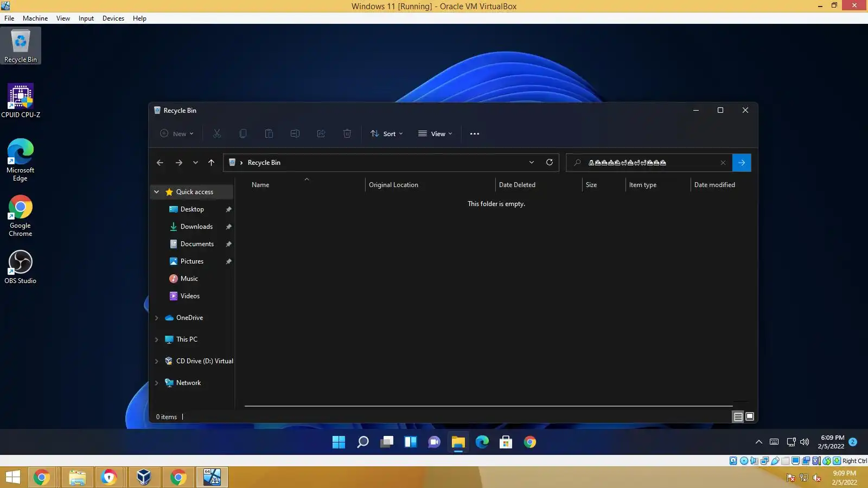Image resolution: width=868 pixels, height=488 pixels.
Task: Navigate up one folder level
Action: pyautogui.click(x=212, y=163)
